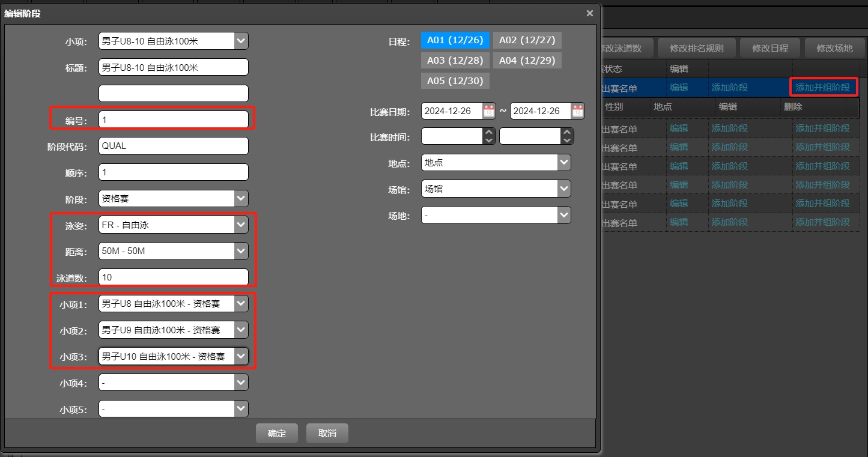Click the 编号 number input field
Image resolution: width=868 pixels, height=457 pixels.
[x=173, y=119]
